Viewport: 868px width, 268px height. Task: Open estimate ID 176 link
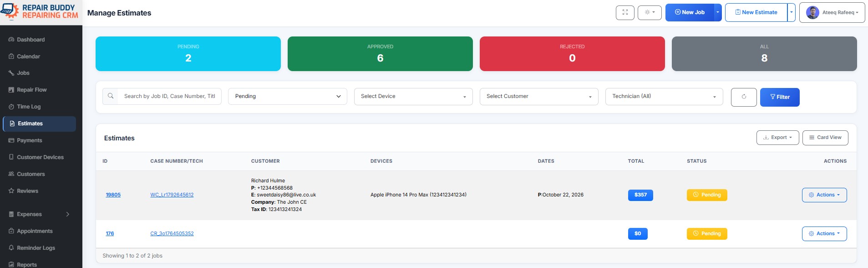point(110,233)
